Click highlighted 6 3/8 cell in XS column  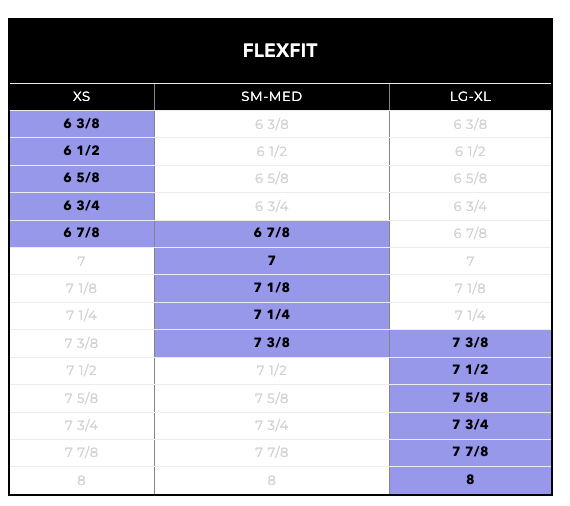(82, 124)
